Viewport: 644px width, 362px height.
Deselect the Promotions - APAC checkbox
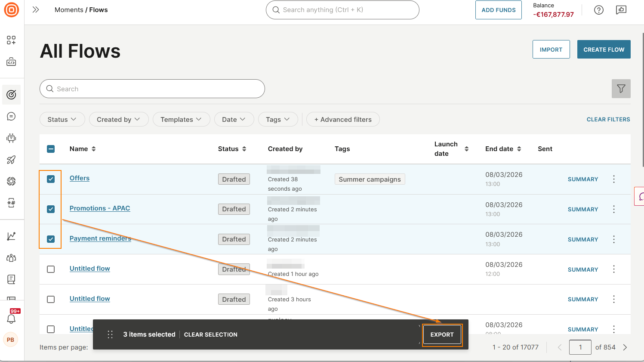50,209
